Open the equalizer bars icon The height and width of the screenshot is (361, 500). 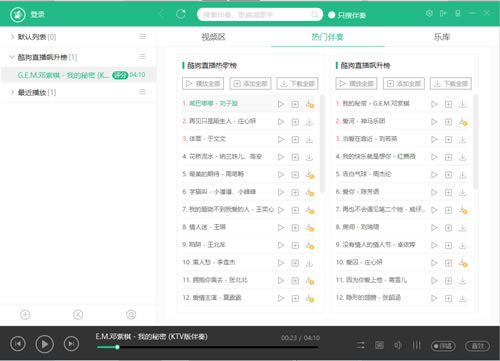(417, 345)
